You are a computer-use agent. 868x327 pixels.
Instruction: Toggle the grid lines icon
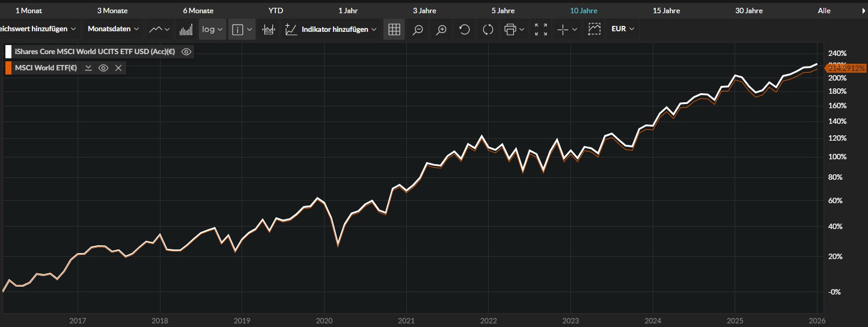click(x=394, y=29)
